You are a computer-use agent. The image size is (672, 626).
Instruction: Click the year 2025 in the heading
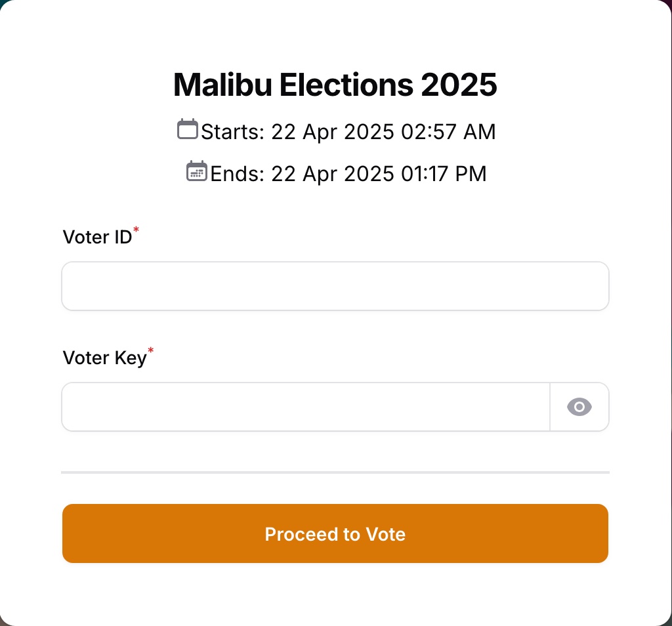click(459, 85)
